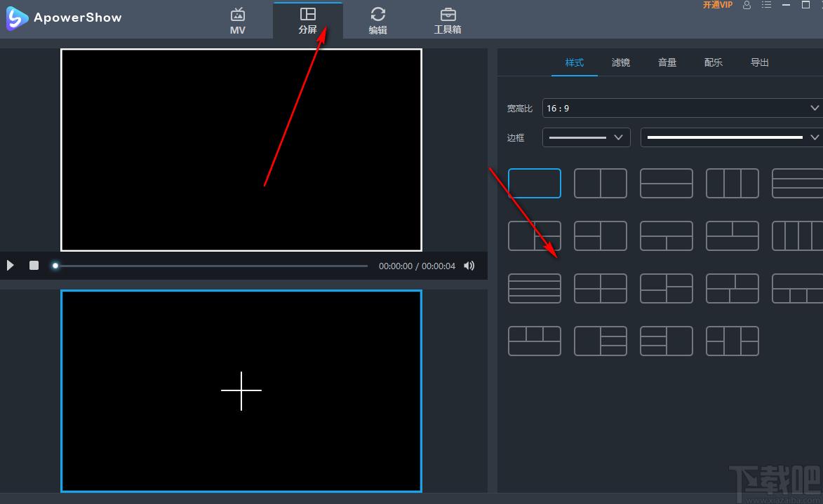Select the 样式 style tab
The width and height of the screenshot is (823, 504).
click(x=574, y=62)
